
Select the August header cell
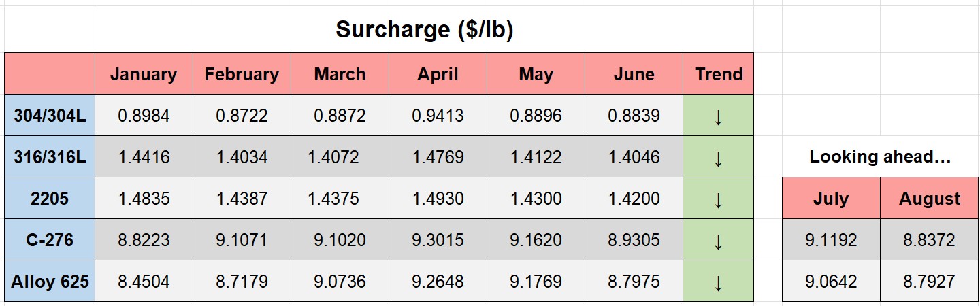[929, 199]
